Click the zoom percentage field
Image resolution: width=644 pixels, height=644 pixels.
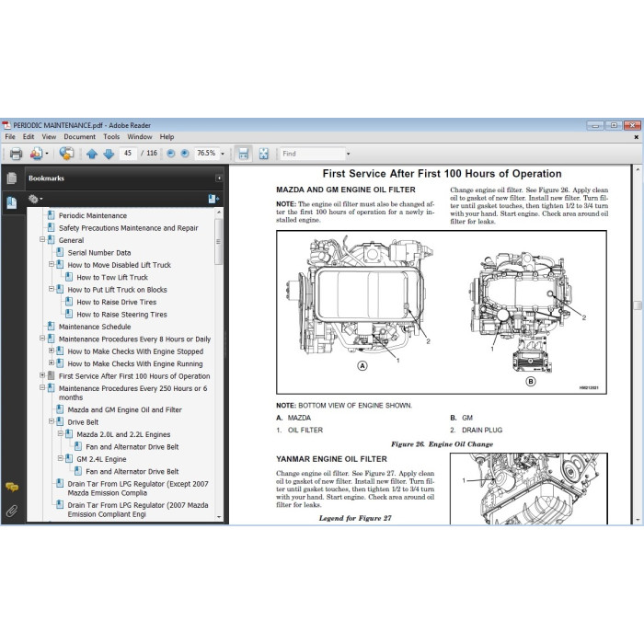pos(206,154)
